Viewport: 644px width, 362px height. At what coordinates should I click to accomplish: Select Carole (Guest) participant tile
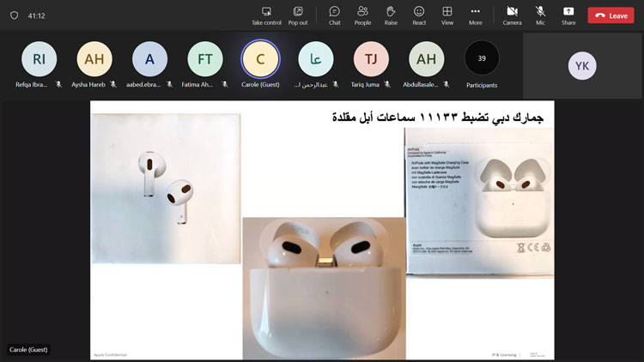pos(260,59)
